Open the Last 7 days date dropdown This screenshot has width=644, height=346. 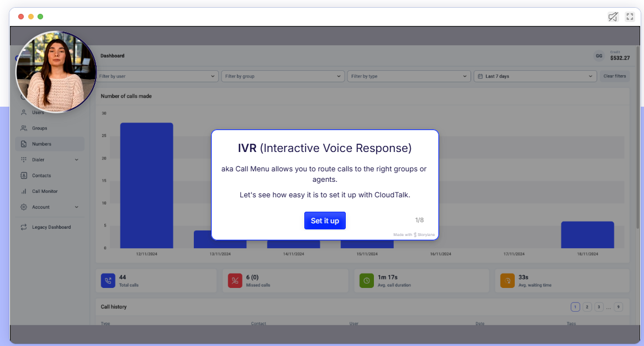point(535,76)
